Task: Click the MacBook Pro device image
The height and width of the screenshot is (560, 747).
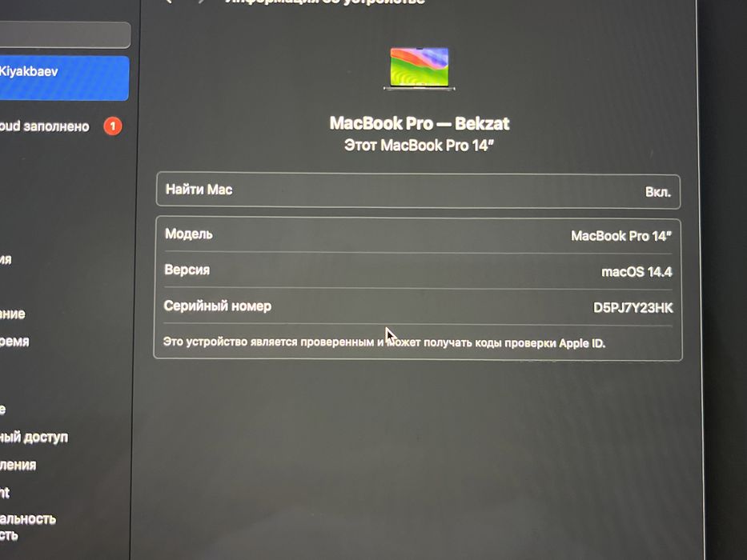Action: click(420, 69)
